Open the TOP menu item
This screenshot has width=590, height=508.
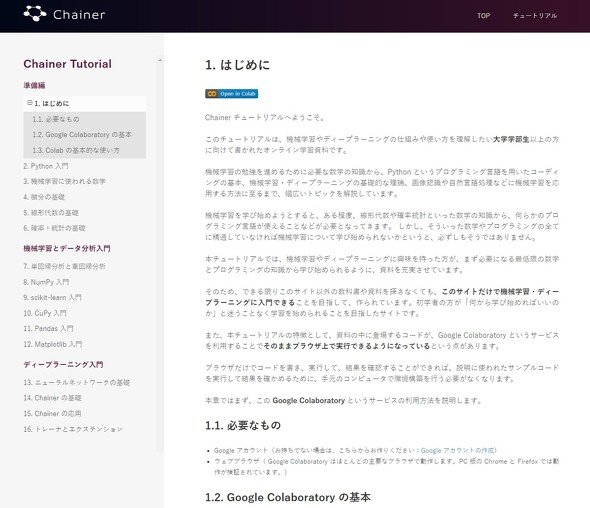pyautogui.click(x=484, y=15)
